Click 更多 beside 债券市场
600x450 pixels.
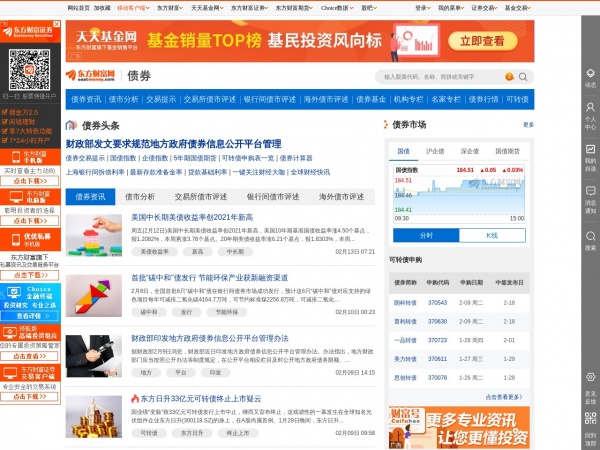click(x=528, y=125)
